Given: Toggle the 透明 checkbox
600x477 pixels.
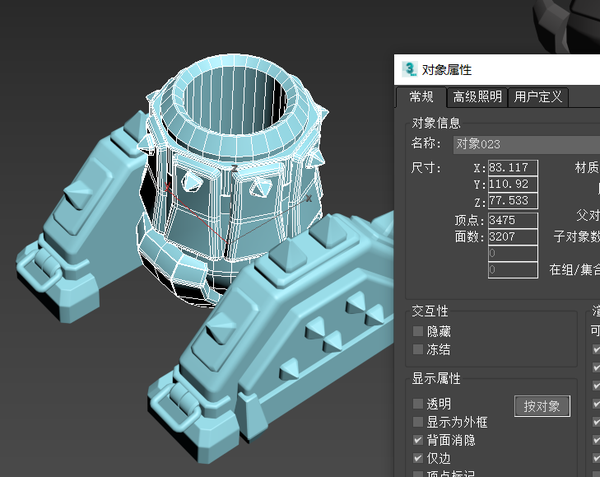Looking at the screenshot, I should click(418, 404).
